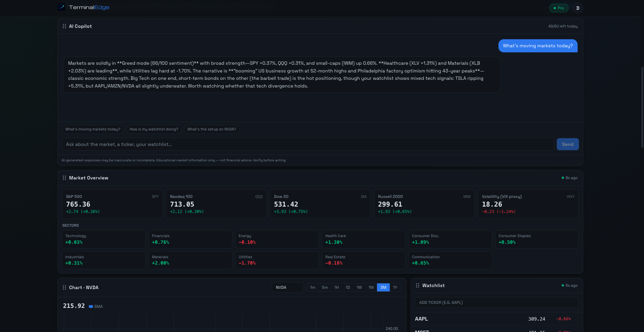Select the Technology sector tile
Screen dimensions: 644x332
pyautogui.click(x=104, y=239)
